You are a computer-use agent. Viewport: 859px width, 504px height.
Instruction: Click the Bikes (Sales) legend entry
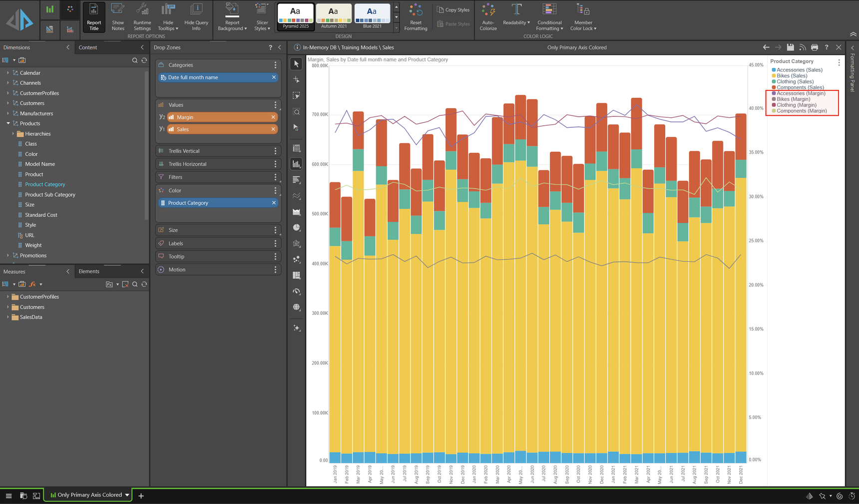point(792,76)
